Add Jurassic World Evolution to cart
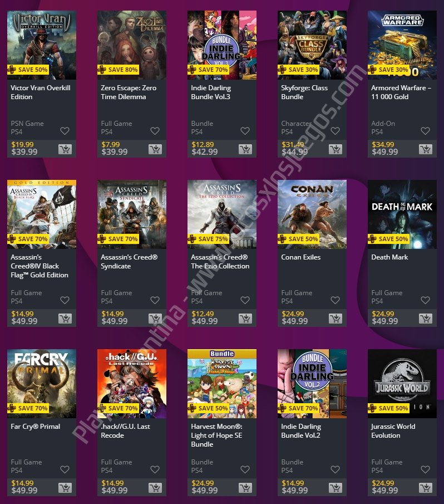444x504 pixels. [x=426, y=488]
